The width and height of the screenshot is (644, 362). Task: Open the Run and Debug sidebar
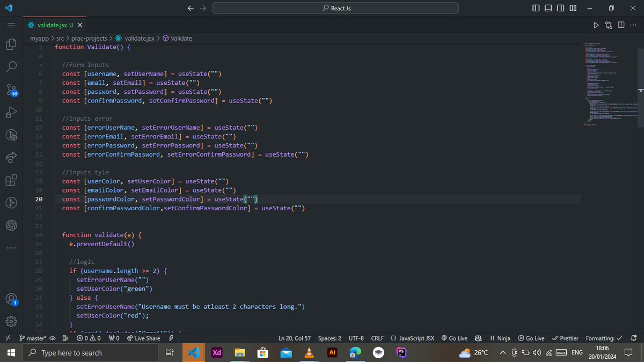[11, 112]
